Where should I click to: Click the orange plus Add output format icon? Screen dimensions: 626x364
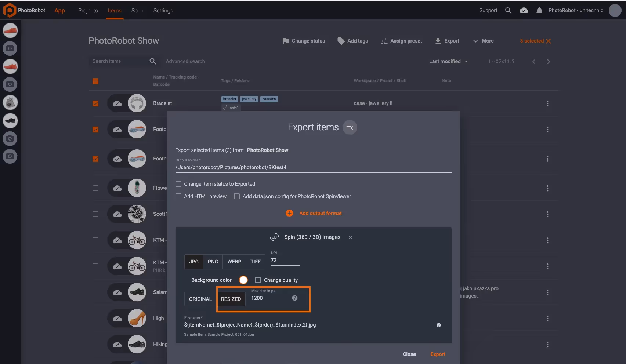coord(289,213)
